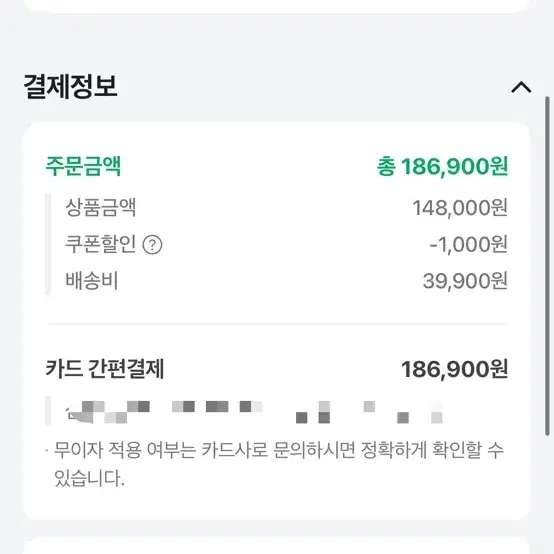Click the vertical scrollbar on right edge
Viewport: 554px width, 554px height.
pyautogui.click(x=547, y=266)
